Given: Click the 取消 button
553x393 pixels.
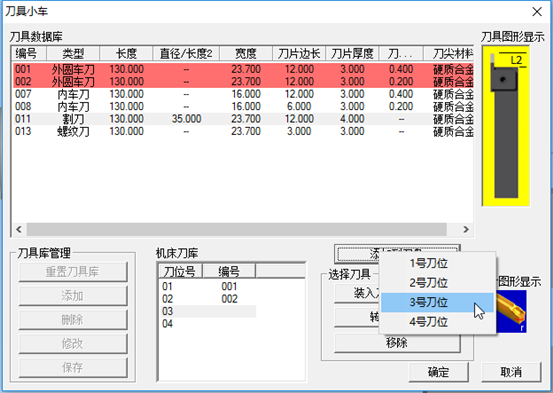Looking at the screenshot, I should pos(511,372).
